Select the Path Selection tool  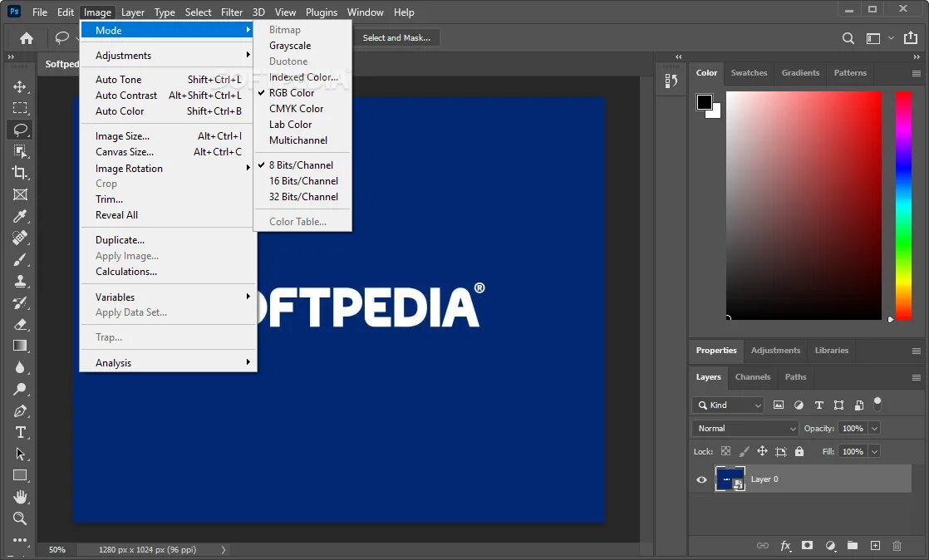20,454
